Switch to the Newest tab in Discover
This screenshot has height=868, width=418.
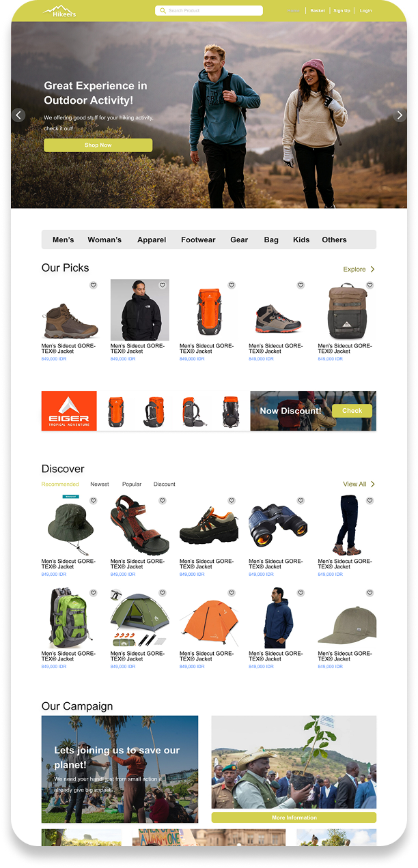point(100,484)
